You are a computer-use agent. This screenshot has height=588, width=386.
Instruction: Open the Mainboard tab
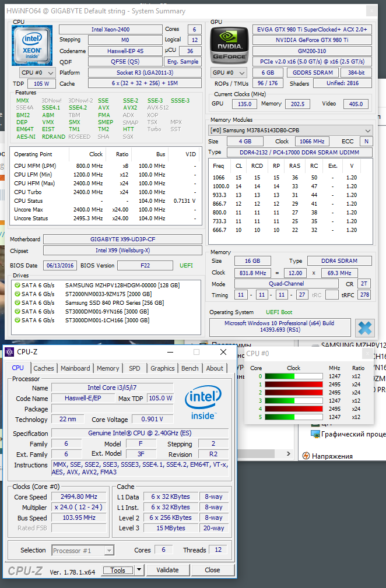pos(75,368)
